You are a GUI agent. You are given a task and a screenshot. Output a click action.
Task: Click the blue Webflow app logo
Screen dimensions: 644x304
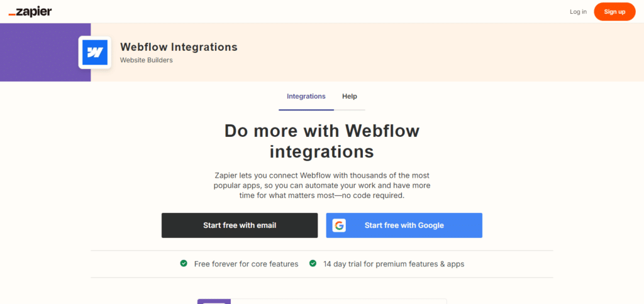tap(95, 52)
